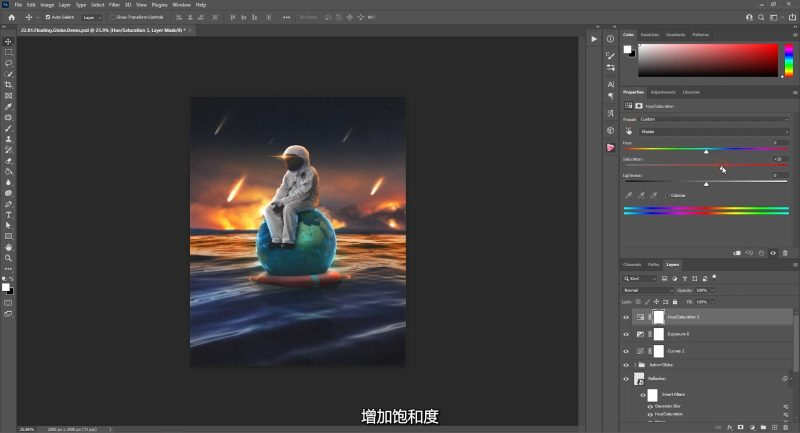Create new group folder button in Layers panel
This screenshot has width=800, height=433.
763,427
